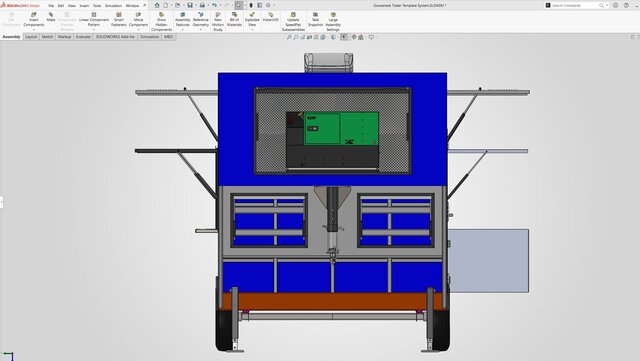The width and height of the screenshot is (640, 361).
Task: Click the Search Commands input field
Action: pyautogui.click(x=575, y=5)
